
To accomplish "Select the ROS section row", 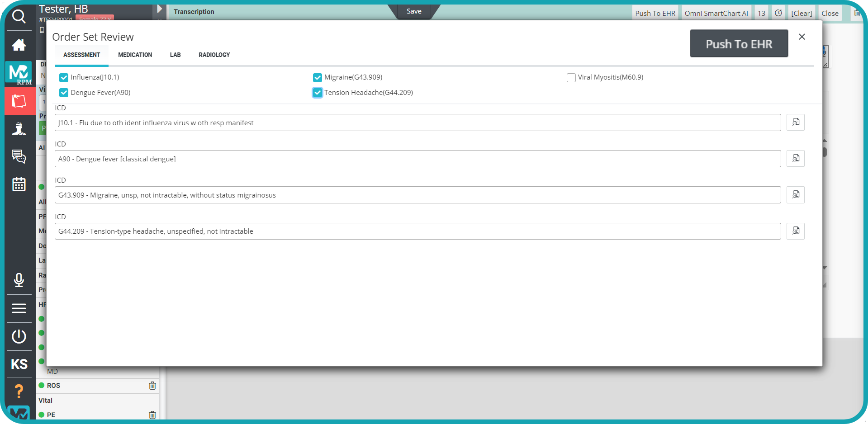I will pos(98,386).
